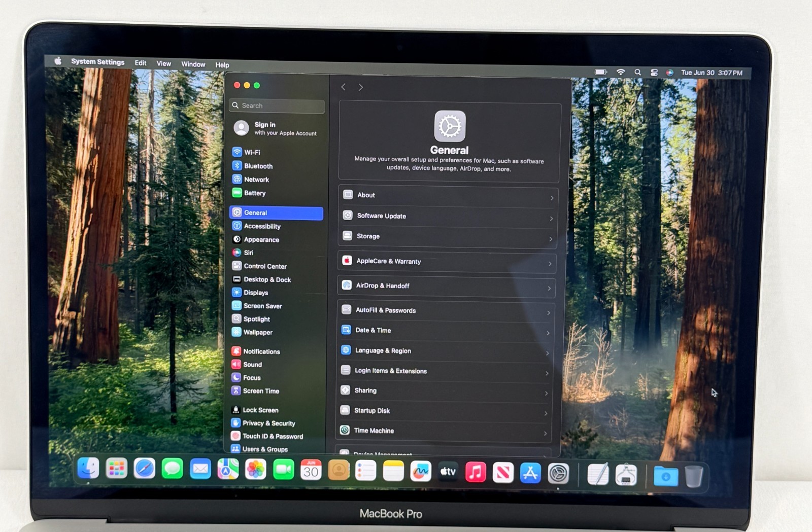Open Login Items & Extensions row
This screenshot has height=532, width=812.
444,371
